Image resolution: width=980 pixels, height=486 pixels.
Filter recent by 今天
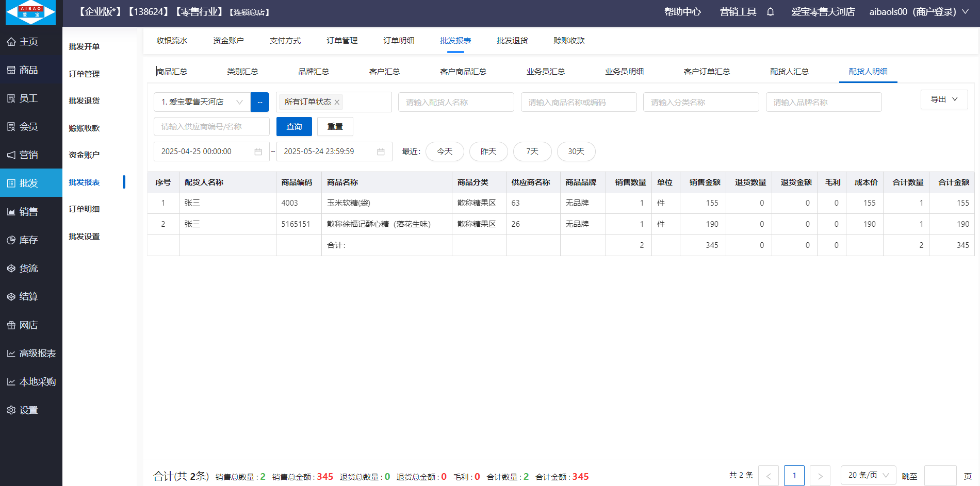[x=445, y=152]
